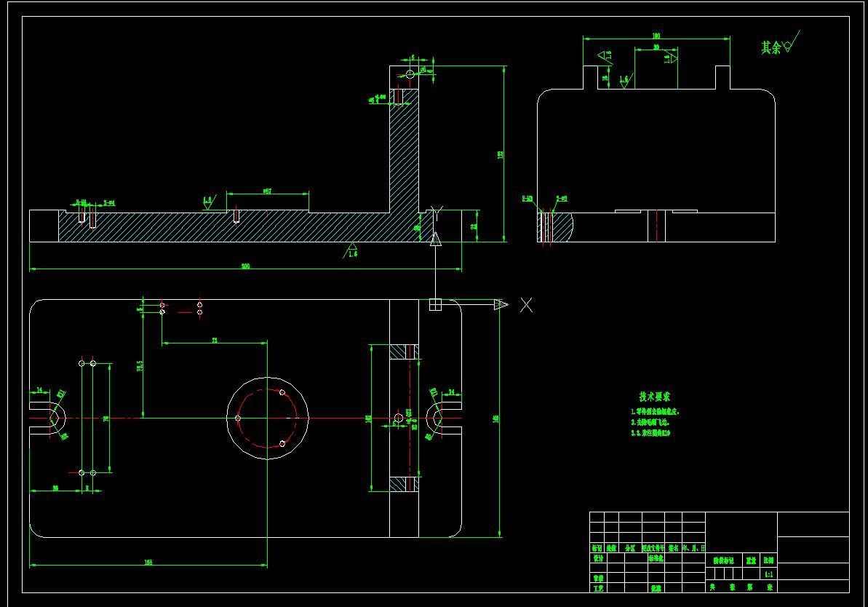Select the 年、月、日 header cell
868x607 pixels.
(x=693, y=548)
